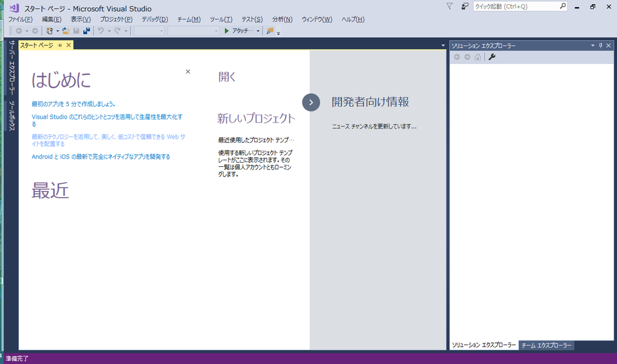This screenshot has height=364, width=617.
Task: Open the デバッグ menu
Action: [x=155, y=19]
